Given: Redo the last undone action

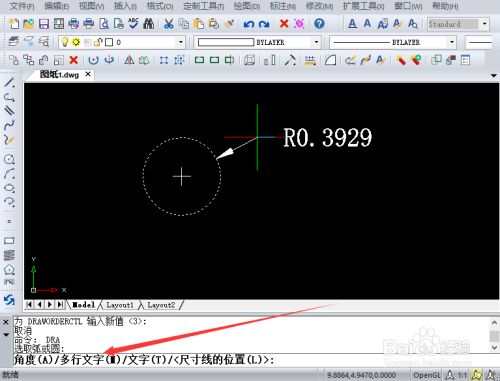Looking at the screenshot, I should click(x=264, y=24).
